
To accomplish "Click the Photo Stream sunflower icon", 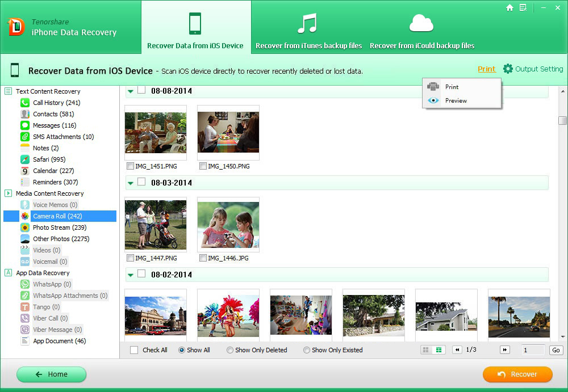I will click(x=24, y=227).
